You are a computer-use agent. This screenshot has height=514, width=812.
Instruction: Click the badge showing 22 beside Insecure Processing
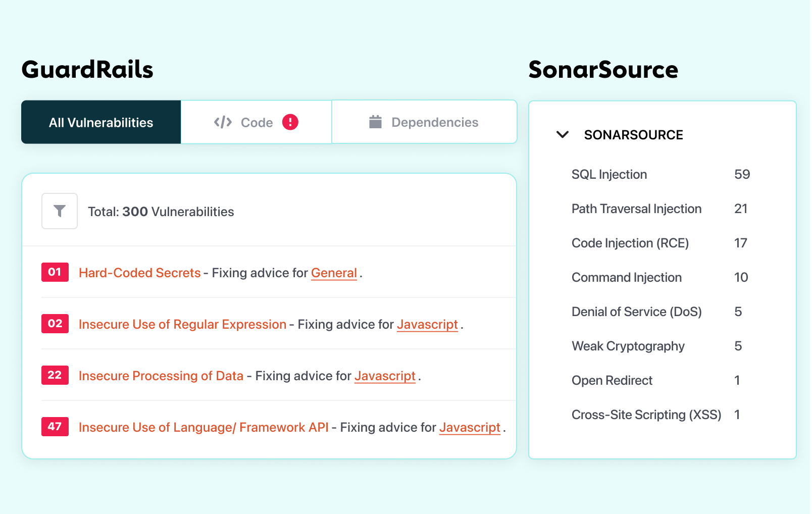[x=55, y=375]
